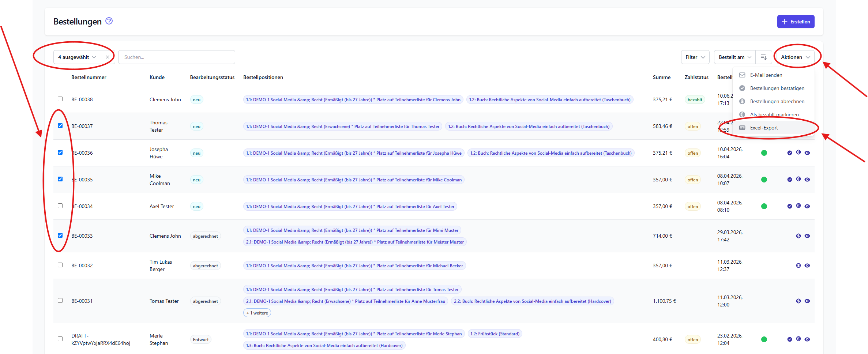Open the position tag for Josepha Hüwe's seat
This screenshot has width=868, height=354.
click(x=354, y=153)
